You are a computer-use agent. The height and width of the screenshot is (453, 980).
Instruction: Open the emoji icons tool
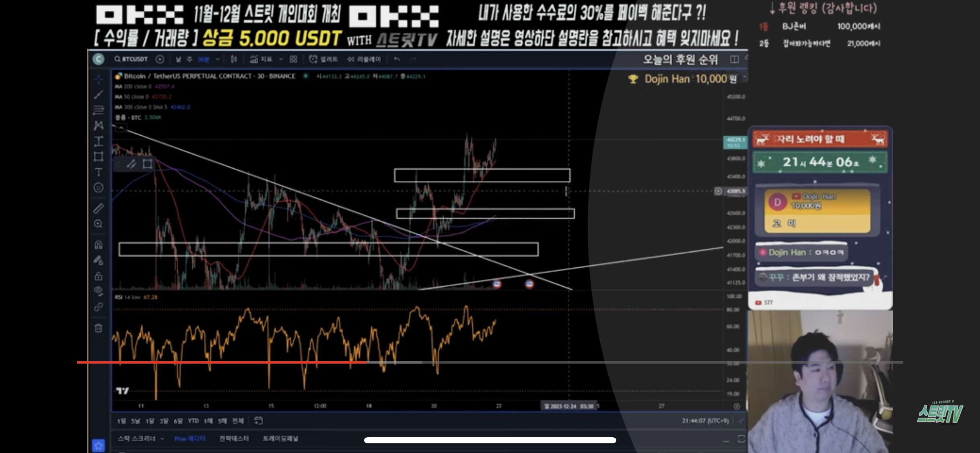(x=99, y=188)
